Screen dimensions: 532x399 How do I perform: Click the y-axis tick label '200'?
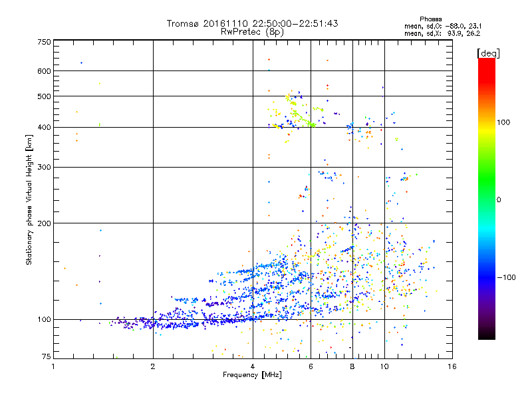pos(44,223)
